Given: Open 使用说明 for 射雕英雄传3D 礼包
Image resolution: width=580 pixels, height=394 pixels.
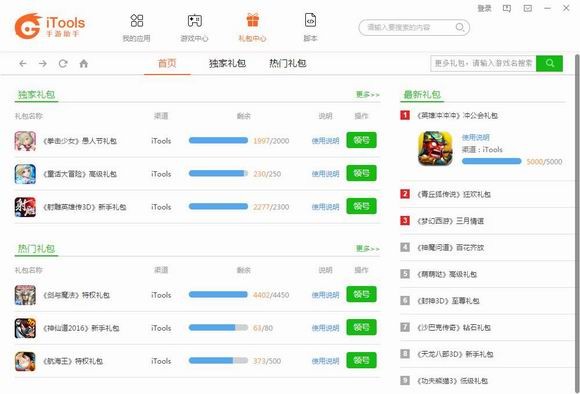Looking at the screenshot, I should click(x=326, y=207).
